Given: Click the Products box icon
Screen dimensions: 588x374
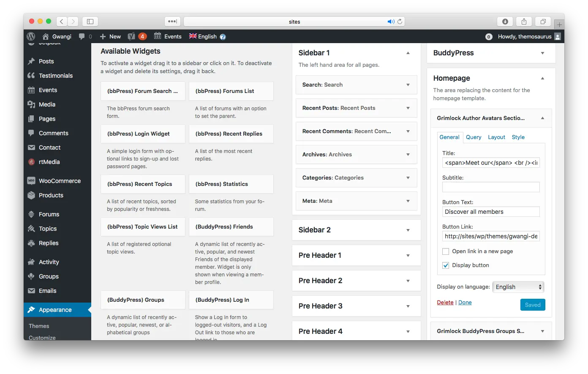Looking at the screenshot, I should [31, 195].
